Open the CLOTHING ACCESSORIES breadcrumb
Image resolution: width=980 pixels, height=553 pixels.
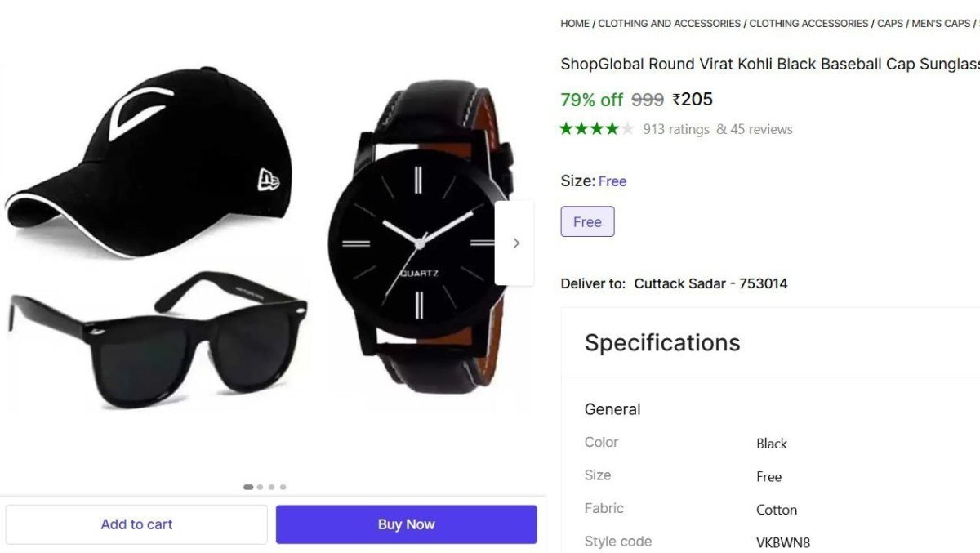click(x=808, y=23)
